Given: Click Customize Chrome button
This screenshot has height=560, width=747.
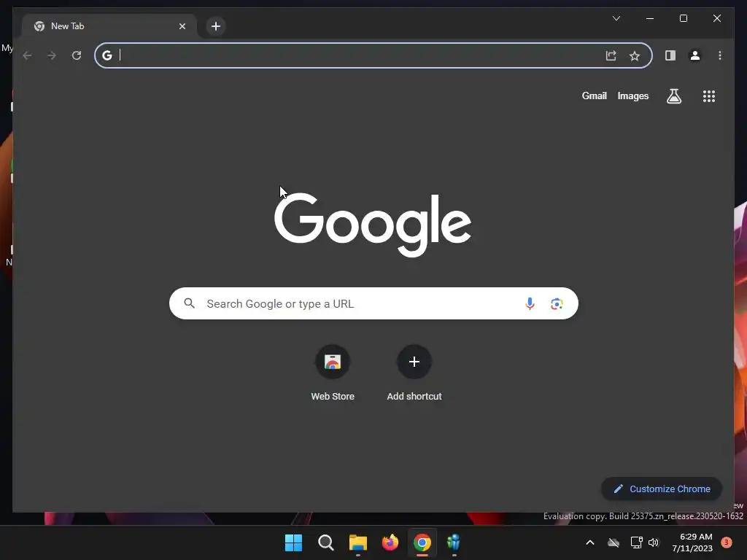Looking at the screenshot, I should coord(662,489).
